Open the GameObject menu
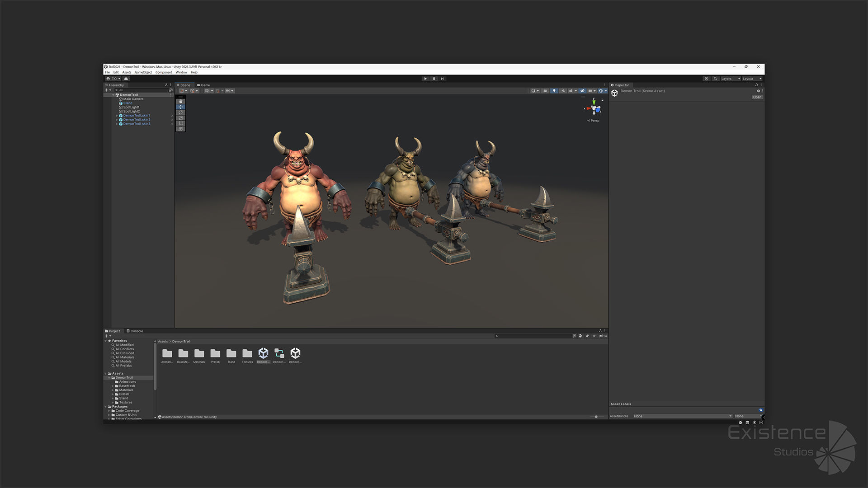This screenshot has height=488, width=868. point(143,72)
